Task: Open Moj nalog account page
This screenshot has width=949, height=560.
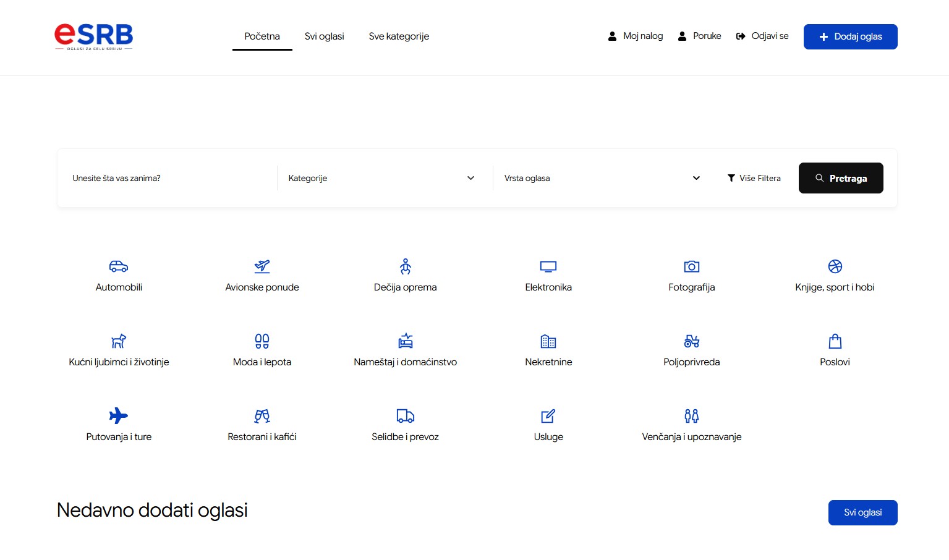Action: 636,36
